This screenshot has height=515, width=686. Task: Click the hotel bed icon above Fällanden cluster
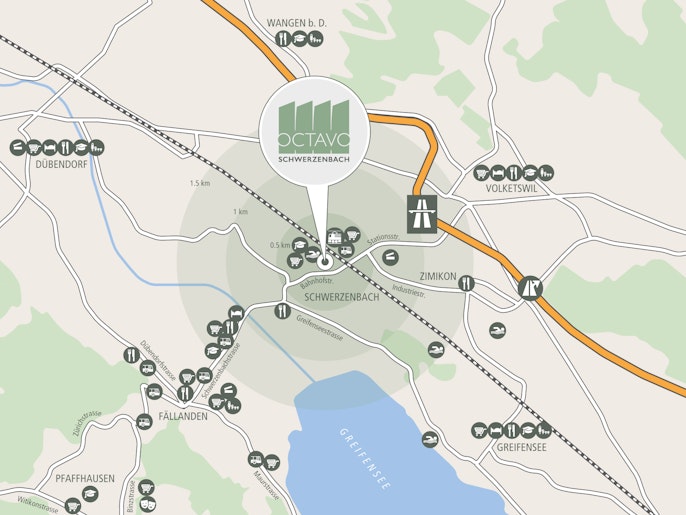236,313
